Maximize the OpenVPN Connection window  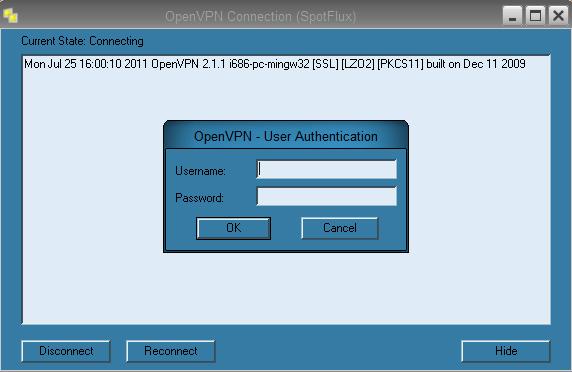535,16
